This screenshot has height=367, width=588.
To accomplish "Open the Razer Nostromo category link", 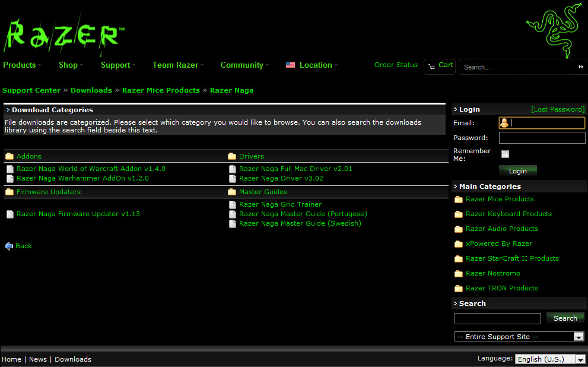I will [493, 274].
